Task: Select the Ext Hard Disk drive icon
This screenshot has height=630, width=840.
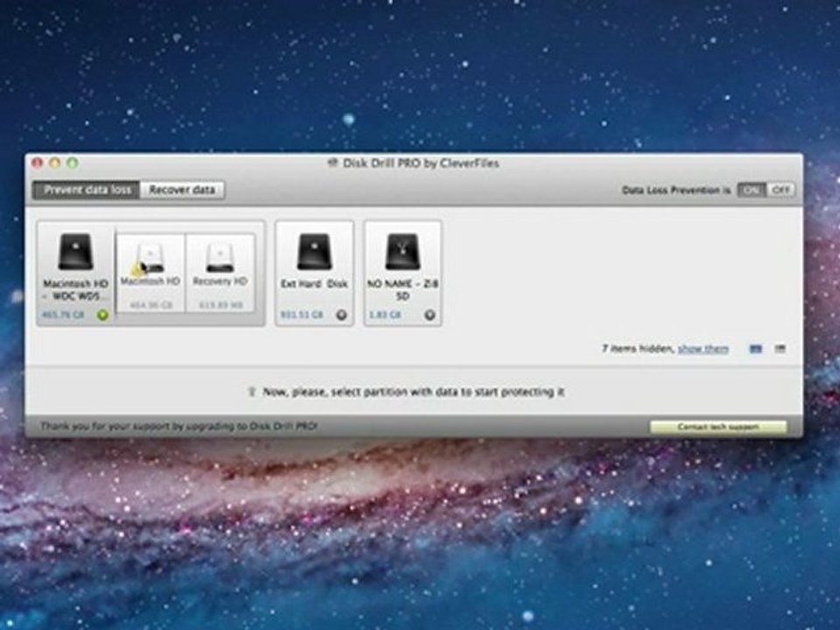Action: click(314, 252)
